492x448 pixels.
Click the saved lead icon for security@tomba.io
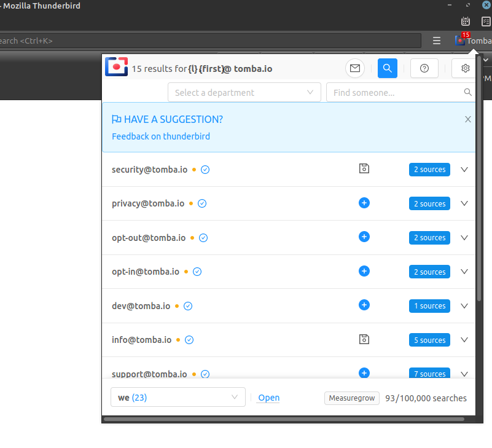[364, 168]
